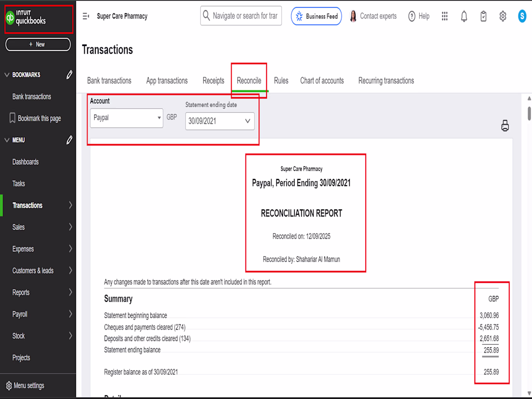The height and width of the screenshot is (399, 532).
Task: Open the Recurring transactions tab
Action: point(386,80)
